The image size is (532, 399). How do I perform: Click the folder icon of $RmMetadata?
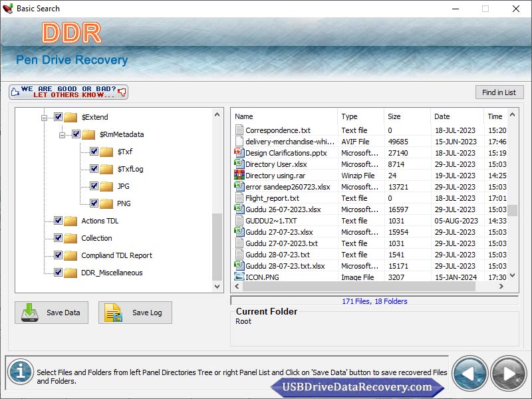click(88, 135)
